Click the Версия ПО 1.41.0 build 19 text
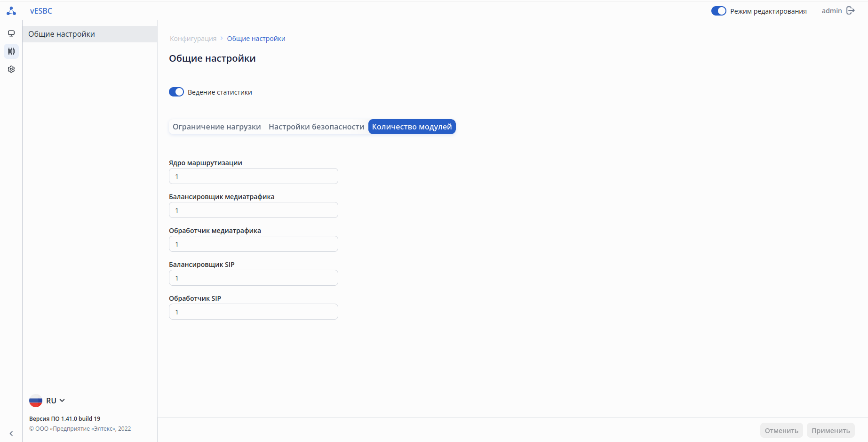868x442 pixels. (65, 418)
